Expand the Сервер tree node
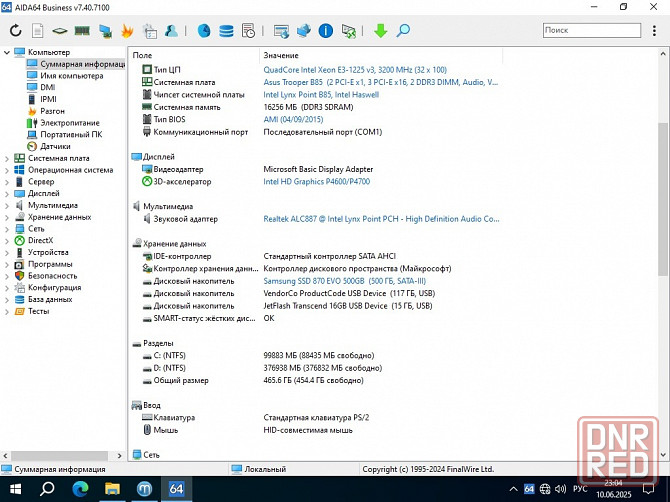Screen dimensions: 670x502 pyautogui.click(x=6, y=182)
